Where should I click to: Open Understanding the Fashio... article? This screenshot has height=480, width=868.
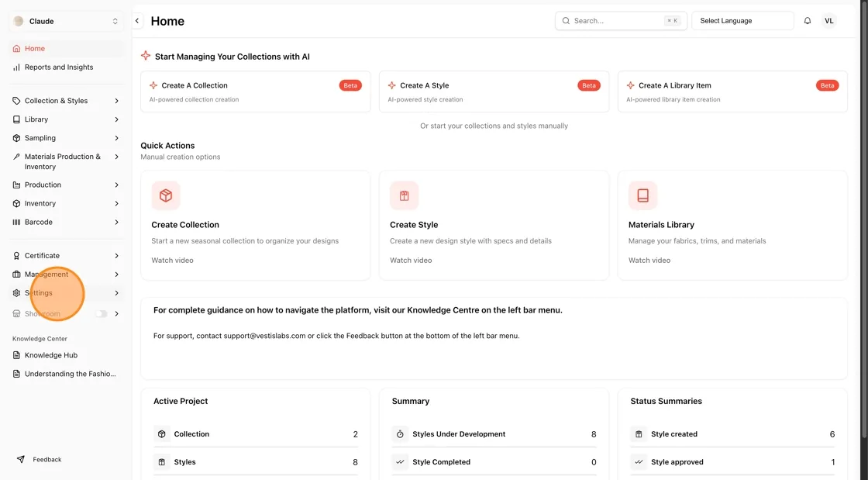point(66,375)
